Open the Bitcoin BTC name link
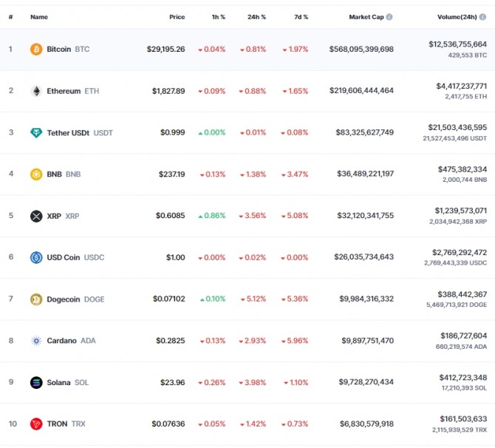 point(68,50)
